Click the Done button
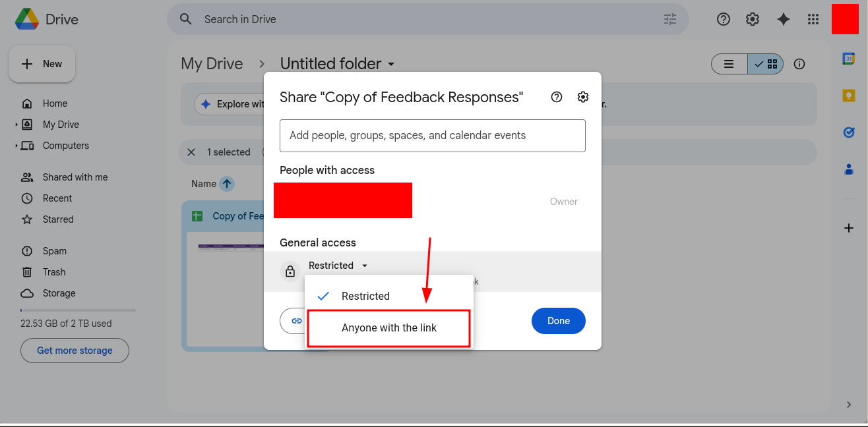The width and height of the screenshot is (868, 427). coord(558,321)
